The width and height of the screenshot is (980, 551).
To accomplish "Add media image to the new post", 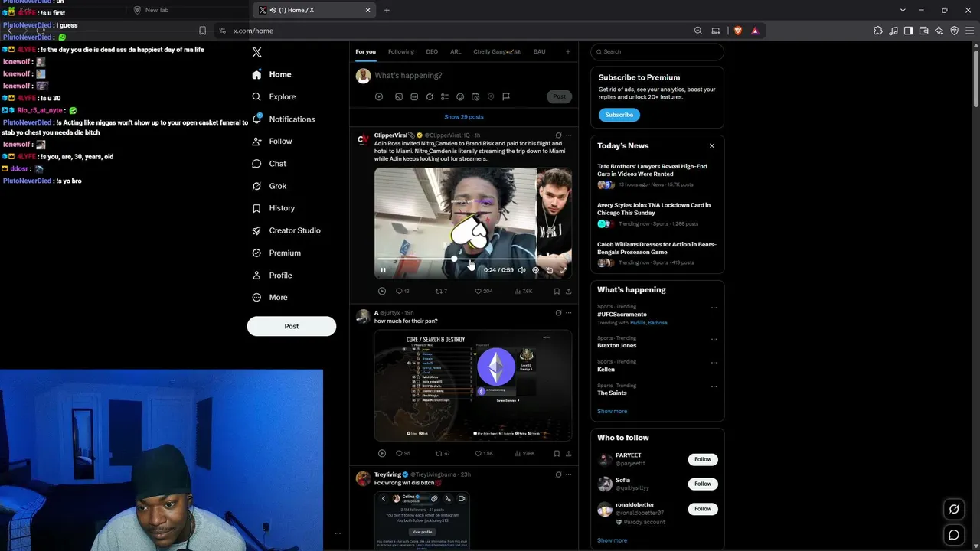I will [399, 97].
